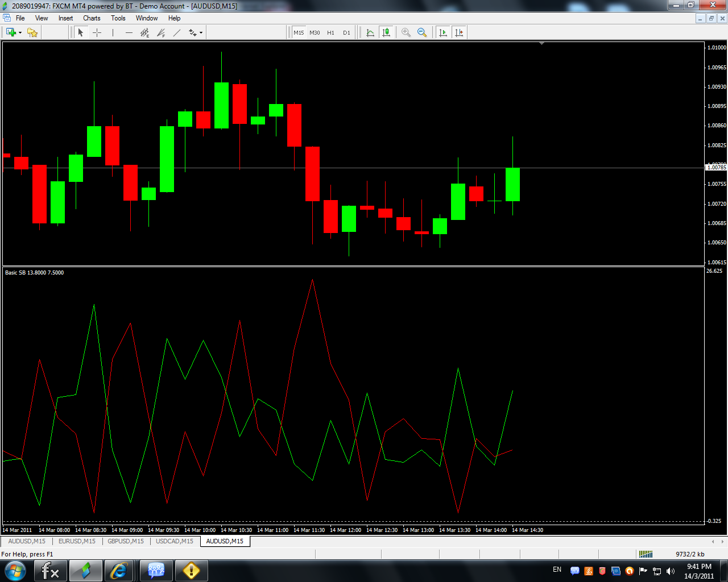Select the Cursor arrow tool
Viewport: 728px width, 582px height.
point(81,32)
